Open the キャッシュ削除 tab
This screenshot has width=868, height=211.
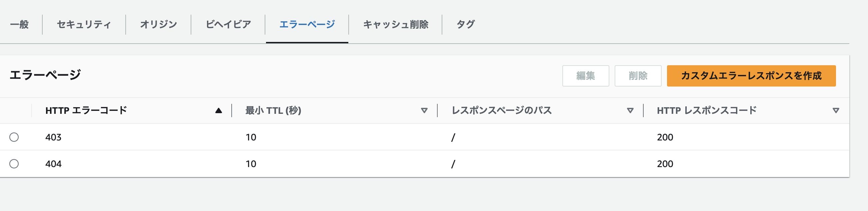(x=395, y=24)
